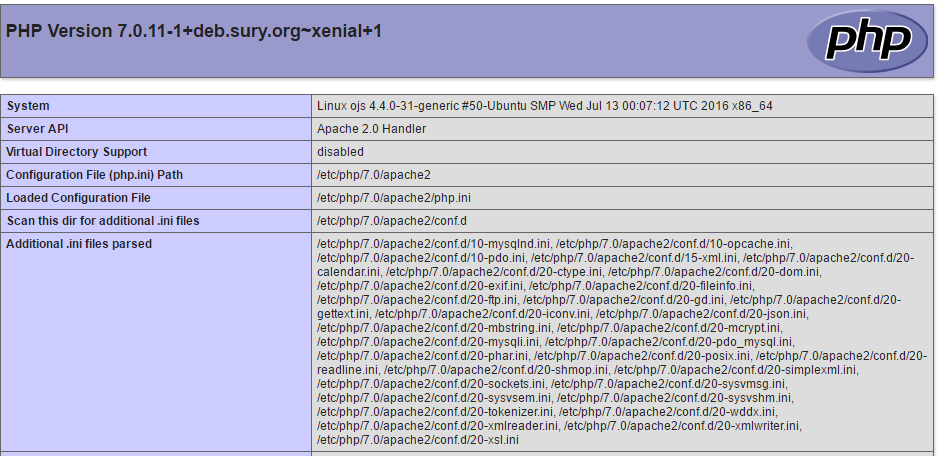940x456 pixels.
Task: Click the 20-sockets.ini path text
Action: [430, 383]
